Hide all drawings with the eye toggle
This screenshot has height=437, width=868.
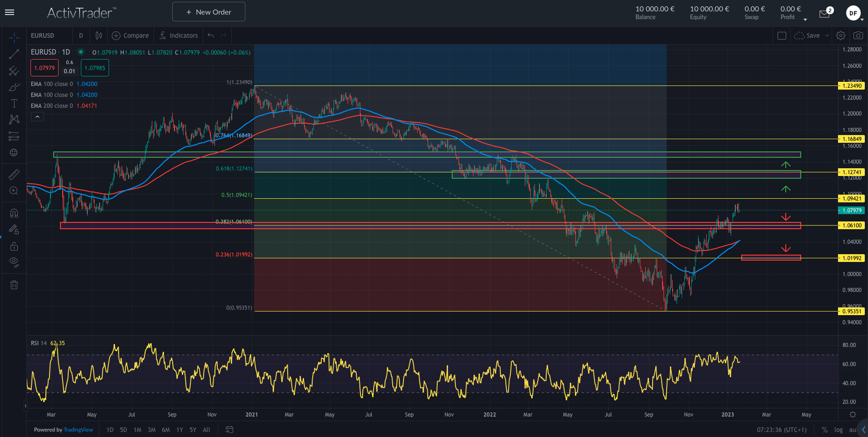pos(14,260)
